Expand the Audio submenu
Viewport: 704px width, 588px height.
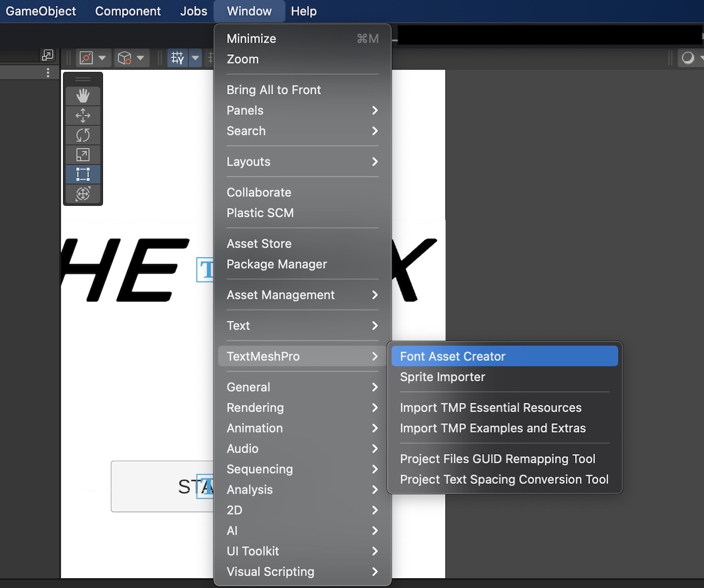pos(302,449)
